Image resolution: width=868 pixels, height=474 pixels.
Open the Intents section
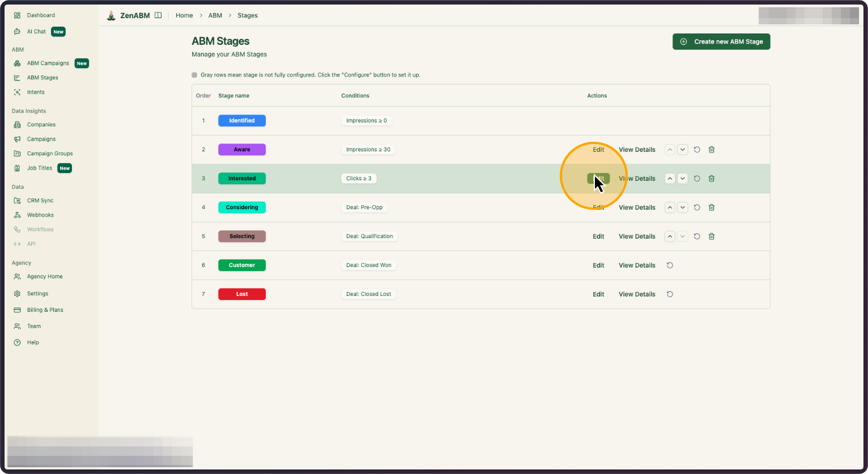[x=34, y=92]
